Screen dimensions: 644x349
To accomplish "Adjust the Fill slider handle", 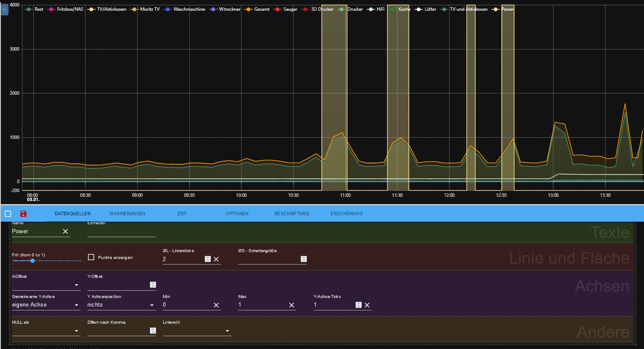I will 33,261.
